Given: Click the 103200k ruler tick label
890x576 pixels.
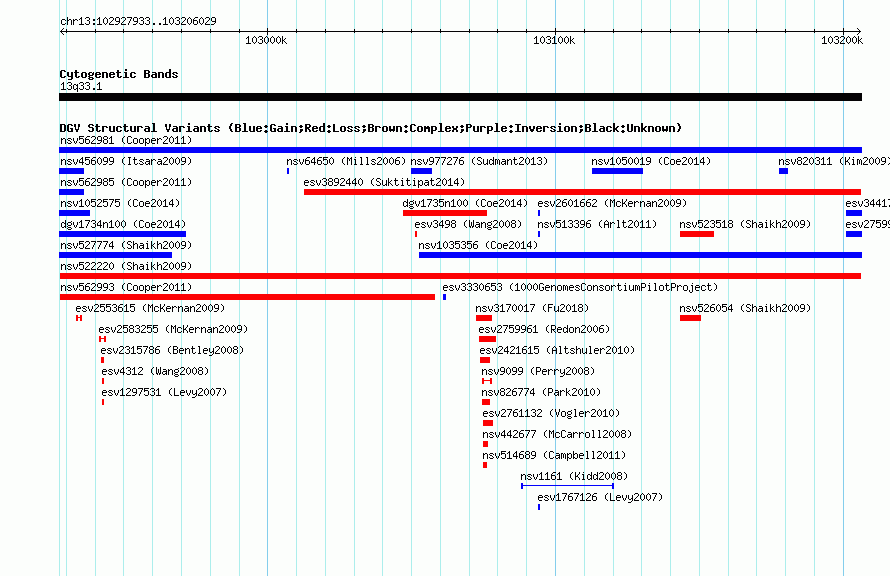Looking at the screenshot, I should 842,40.
